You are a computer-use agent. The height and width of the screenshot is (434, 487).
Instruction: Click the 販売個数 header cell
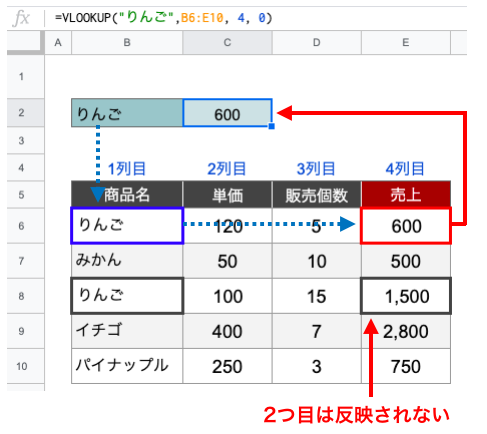pos(317,195)
